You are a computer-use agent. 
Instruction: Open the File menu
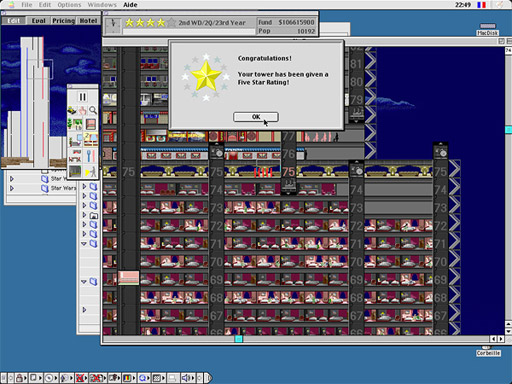27,5
